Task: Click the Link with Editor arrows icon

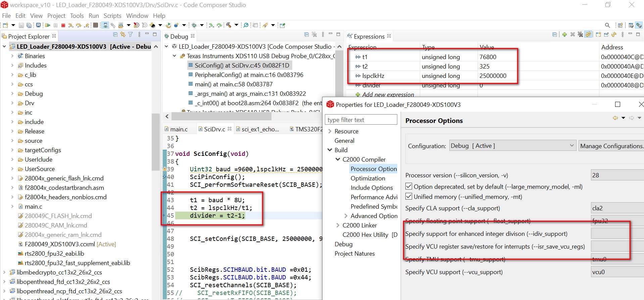Action: (x=123, y=35)
